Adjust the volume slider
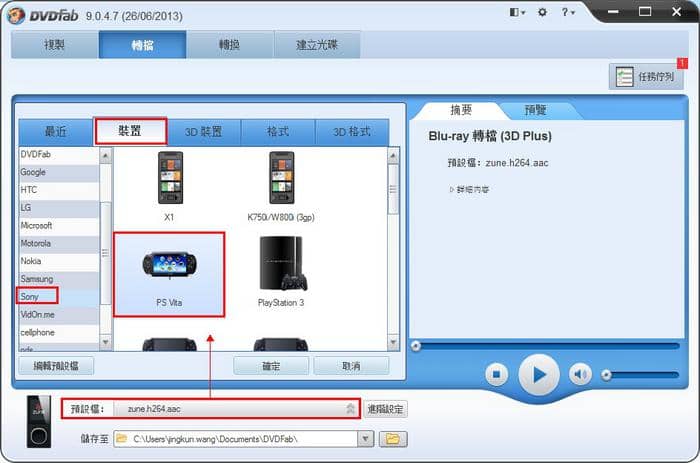Viewport: 700px width, 463px height. 640,375
